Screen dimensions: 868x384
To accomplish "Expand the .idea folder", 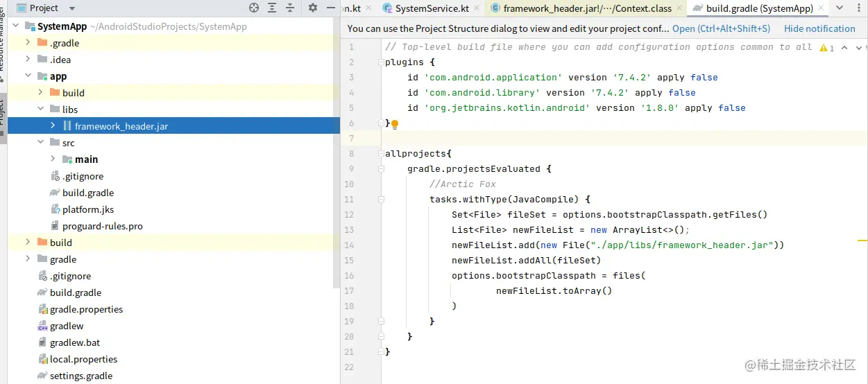I will pos(28,60).
